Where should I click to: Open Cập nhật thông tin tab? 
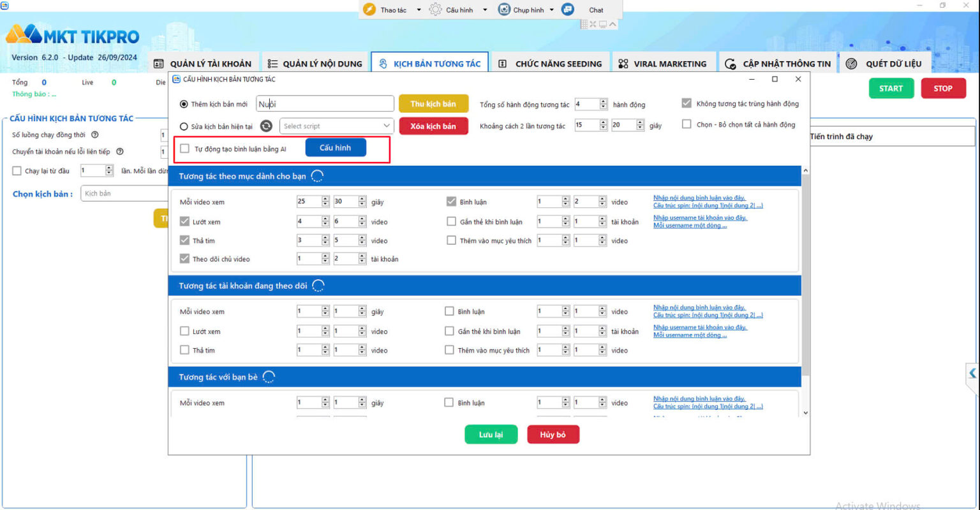point(778,64)
